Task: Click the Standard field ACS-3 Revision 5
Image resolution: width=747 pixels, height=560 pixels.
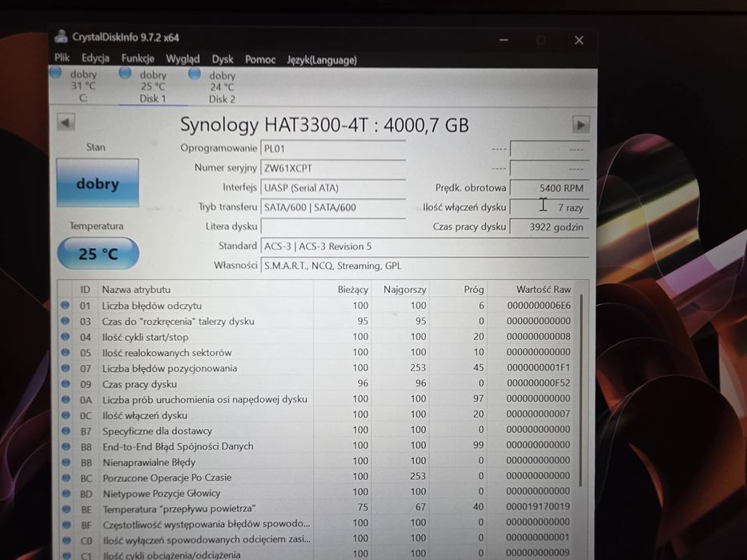Action: (x=425, y=246)
